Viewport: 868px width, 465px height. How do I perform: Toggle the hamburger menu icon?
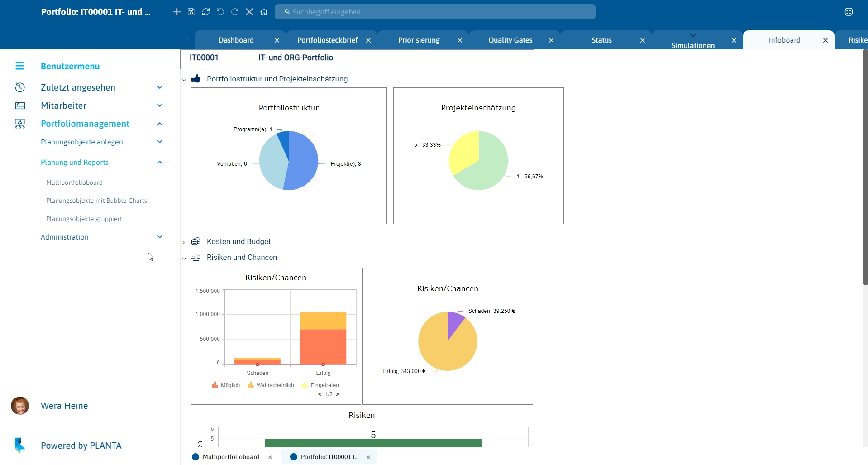[20, 66]
